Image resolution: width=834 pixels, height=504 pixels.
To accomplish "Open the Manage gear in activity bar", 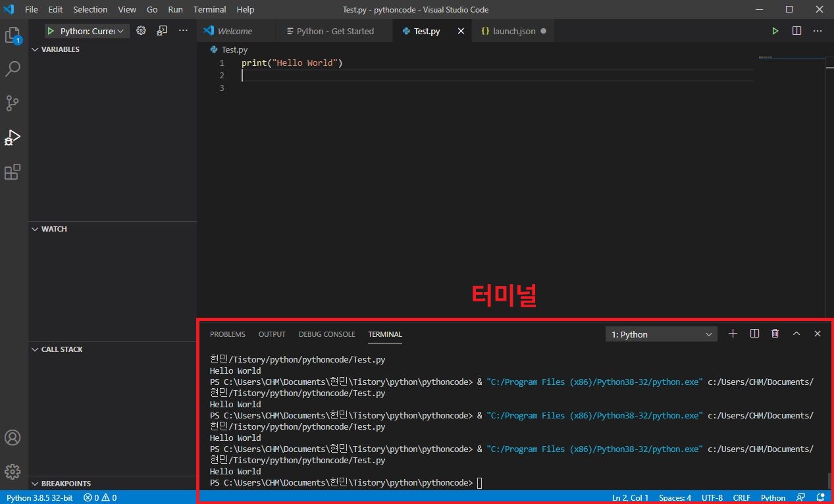I will tap(13, 472).
